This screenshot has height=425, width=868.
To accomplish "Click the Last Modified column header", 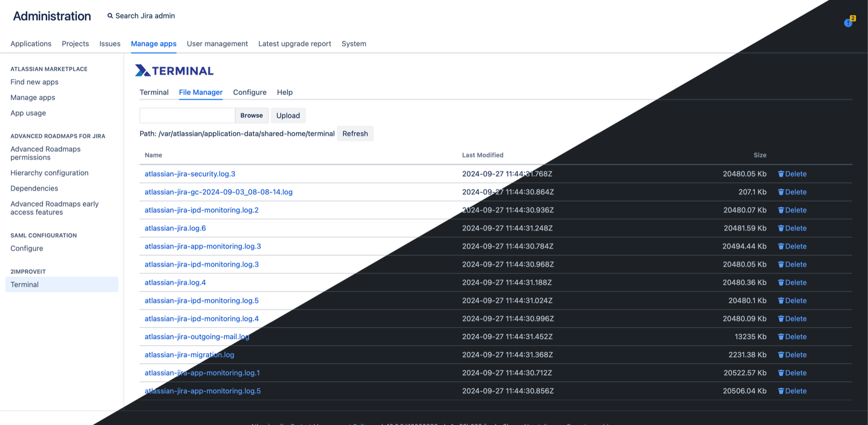I will [483, 155].
